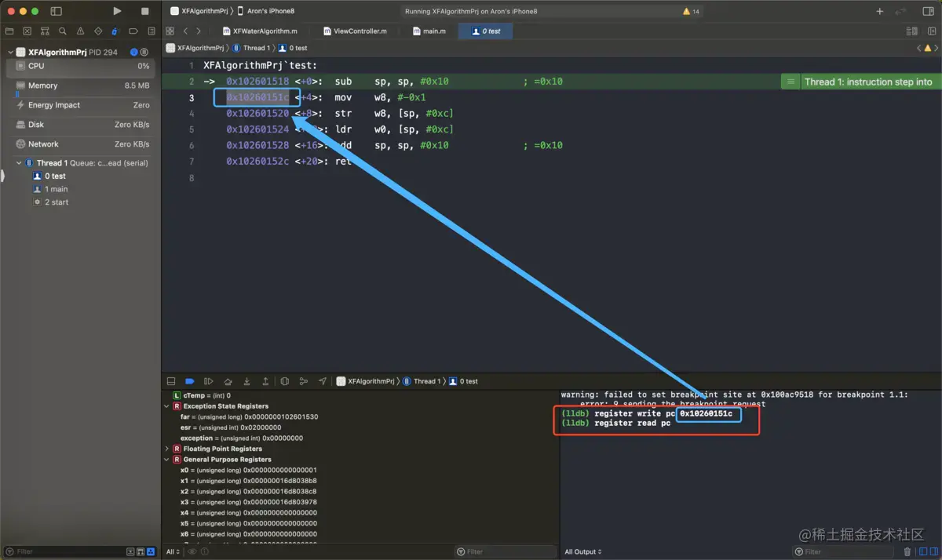Select the Memory gauge row
This screenshot has width=942, height=560.
coord(82,85)
